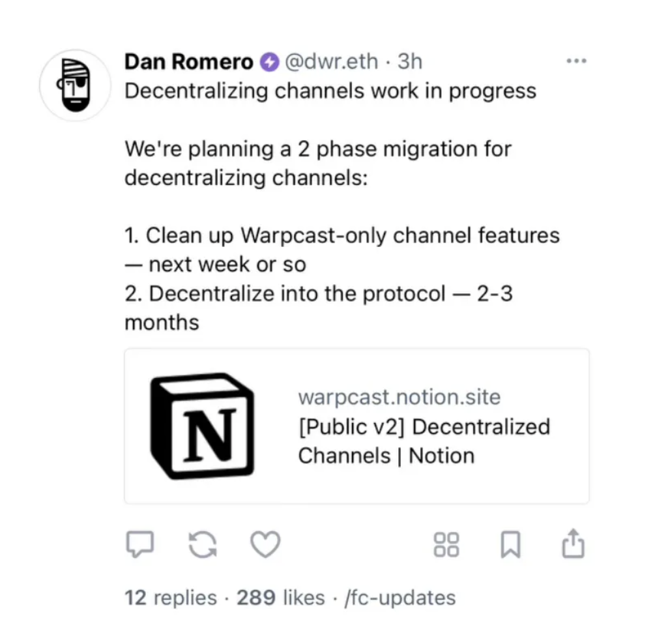
Task: Click the purple power badge icon
Action: tap(269, 62)
